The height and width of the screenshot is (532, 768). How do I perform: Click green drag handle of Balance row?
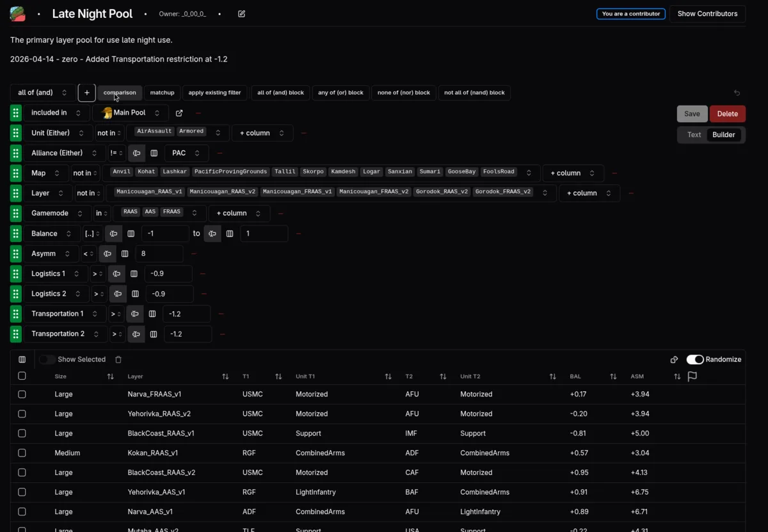[16, 234]
